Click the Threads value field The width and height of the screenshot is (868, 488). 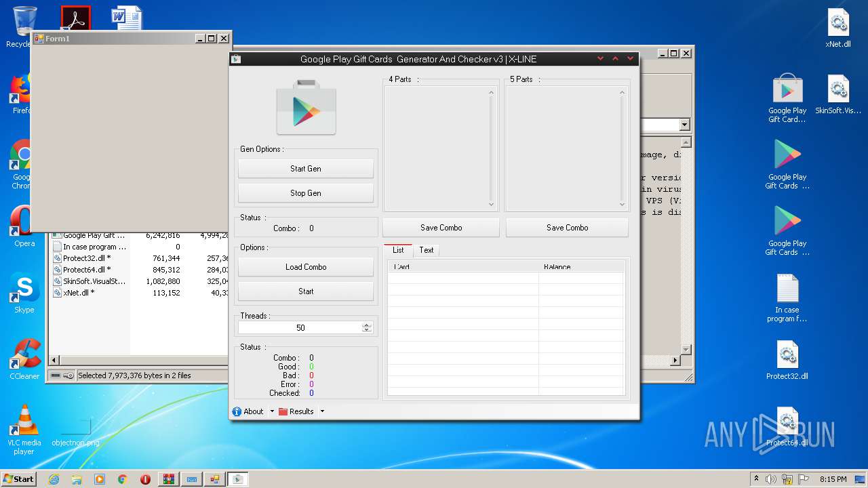(x=300, y=327)
